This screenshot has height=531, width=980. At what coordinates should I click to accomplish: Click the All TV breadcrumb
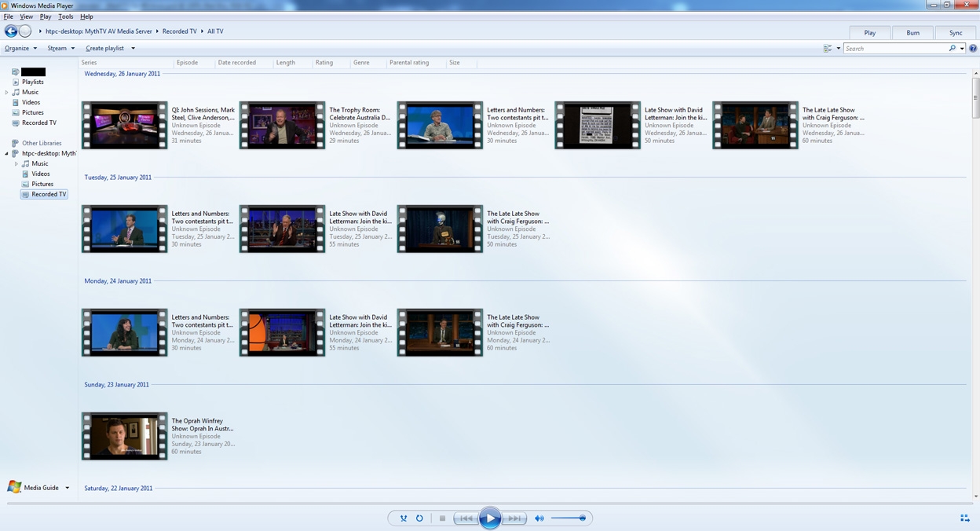click(x=215, y=31)
